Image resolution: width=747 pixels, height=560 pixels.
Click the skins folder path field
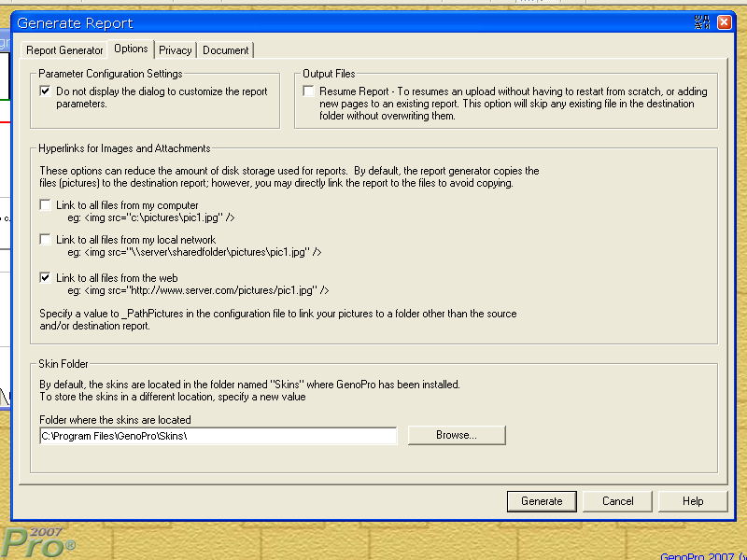coord(218,436)
